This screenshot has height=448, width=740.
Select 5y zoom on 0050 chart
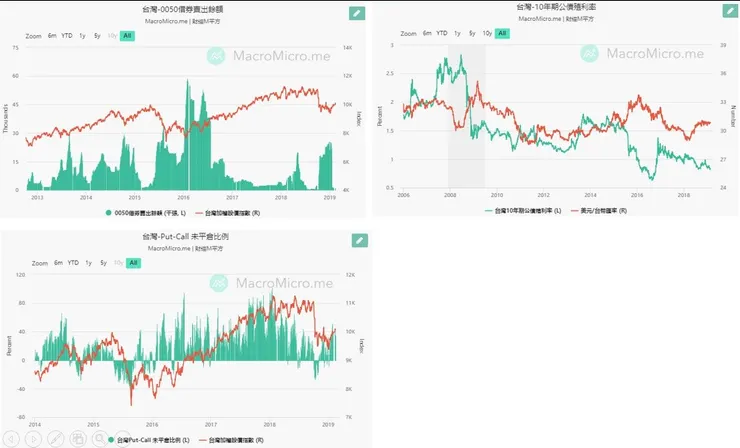pos(97,35)
